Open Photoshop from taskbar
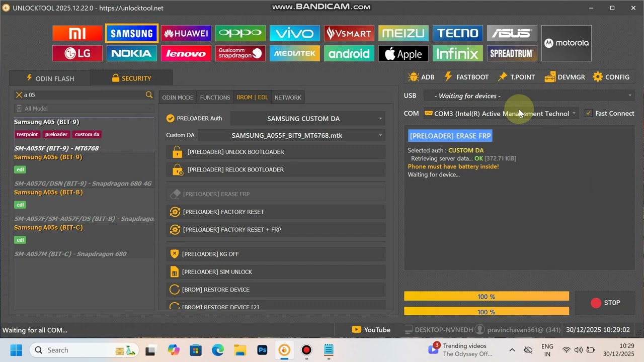The height and width of the screenshot is (362, 644). coord(262,350)
